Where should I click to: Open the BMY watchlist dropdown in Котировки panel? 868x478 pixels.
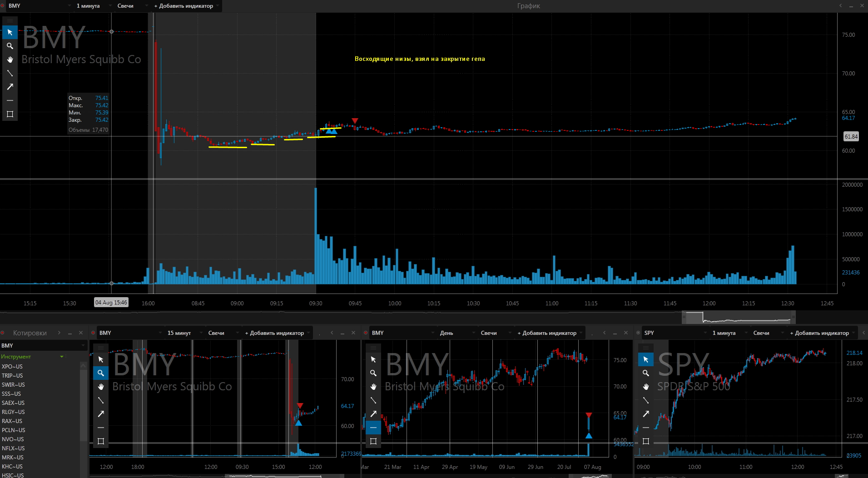43,346
